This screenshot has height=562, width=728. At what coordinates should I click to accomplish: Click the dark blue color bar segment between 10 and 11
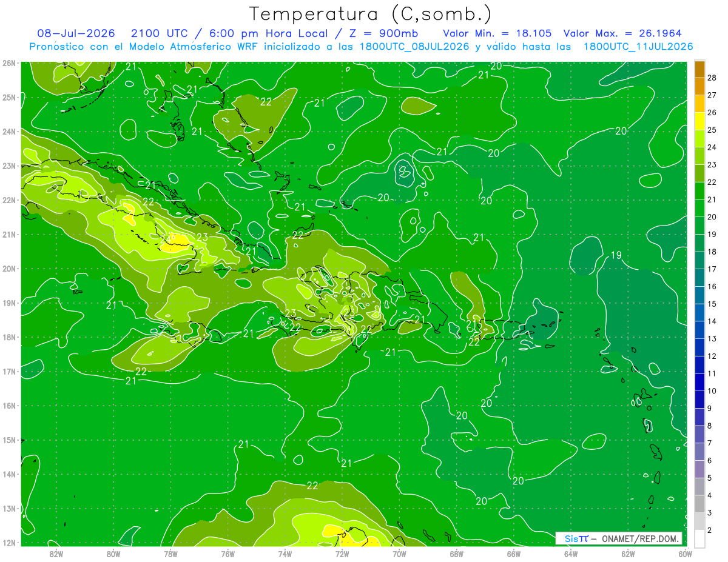tap(699, 382)
